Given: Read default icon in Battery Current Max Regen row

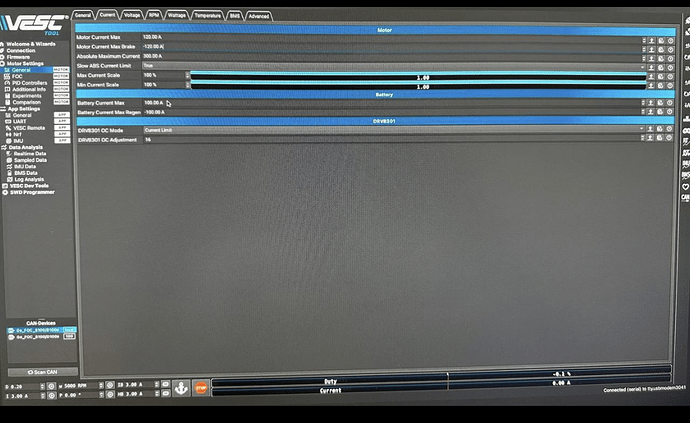Looking at the screenshot, I should 660,112.
